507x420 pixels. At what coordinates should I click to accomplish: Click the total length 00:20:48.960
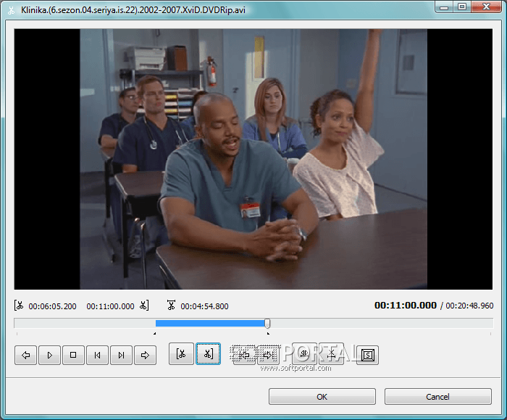click(469, 306)
